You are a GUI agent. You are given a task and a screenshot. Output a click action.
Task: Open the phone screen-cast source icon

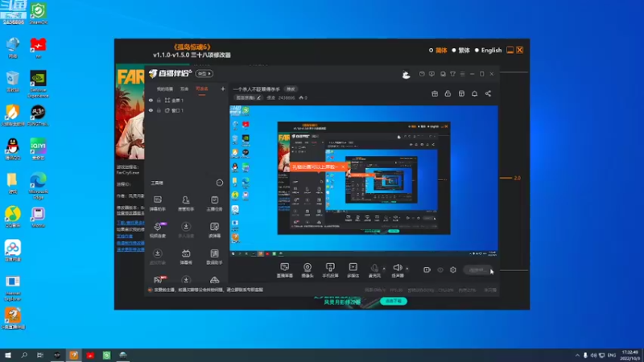point(330,269)
